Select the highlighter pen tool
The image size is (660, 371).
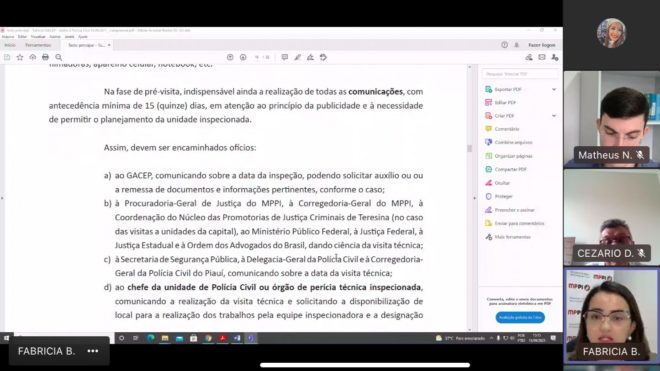click(298, 57)
